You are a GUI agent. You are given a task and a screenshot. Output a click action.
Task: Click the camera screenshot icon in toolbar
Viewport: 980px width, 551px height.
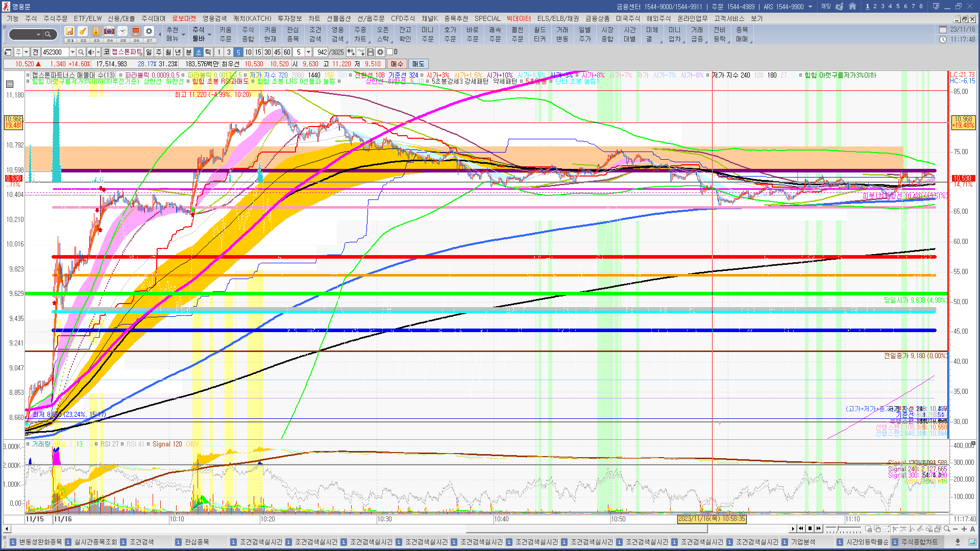pyautogui.click(x=109, y=31)
